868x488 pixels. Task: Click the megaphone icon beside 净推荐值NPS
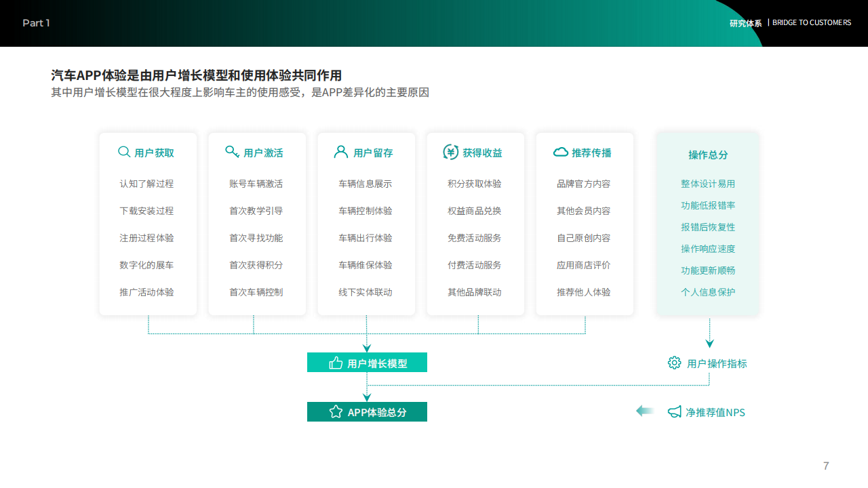[x=675, y=411]
